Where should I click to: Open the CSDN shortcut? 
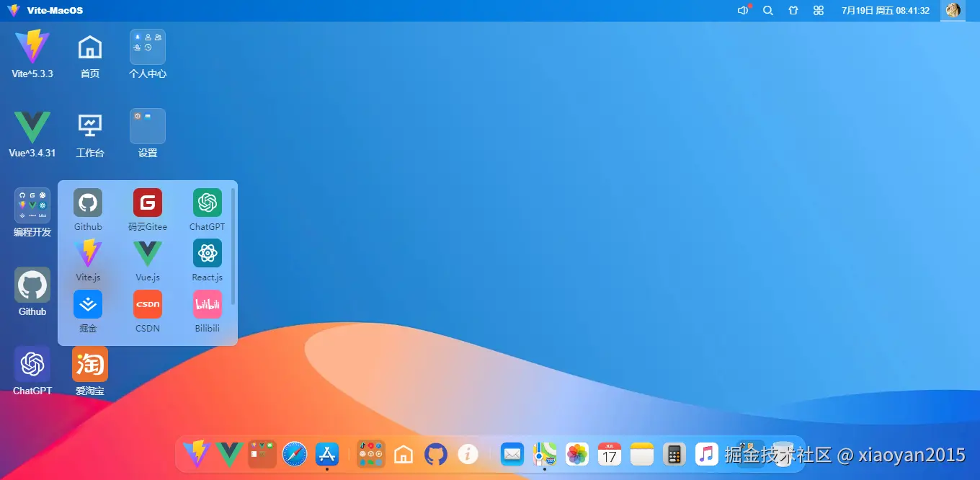148,305
